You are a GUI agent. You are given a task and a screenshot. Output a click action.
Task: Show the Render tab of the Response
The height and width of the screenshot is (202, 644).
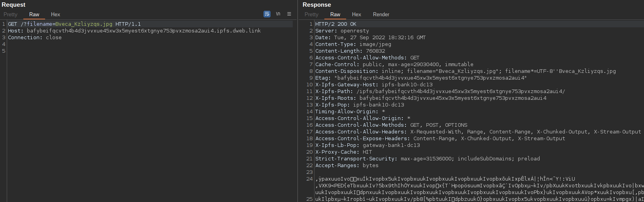pos(381,15)
